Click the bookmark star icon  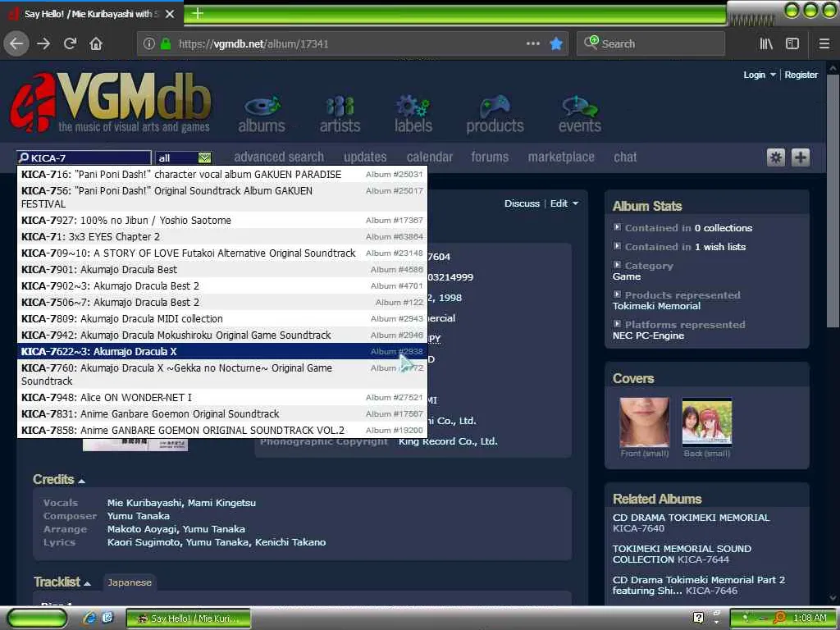tap(556, 43)
